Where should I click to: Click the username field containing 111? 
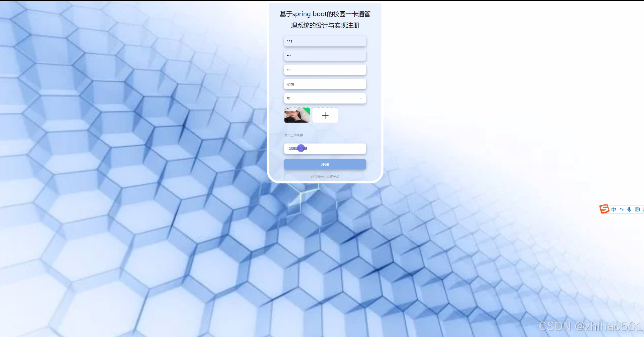coord(325,41)
